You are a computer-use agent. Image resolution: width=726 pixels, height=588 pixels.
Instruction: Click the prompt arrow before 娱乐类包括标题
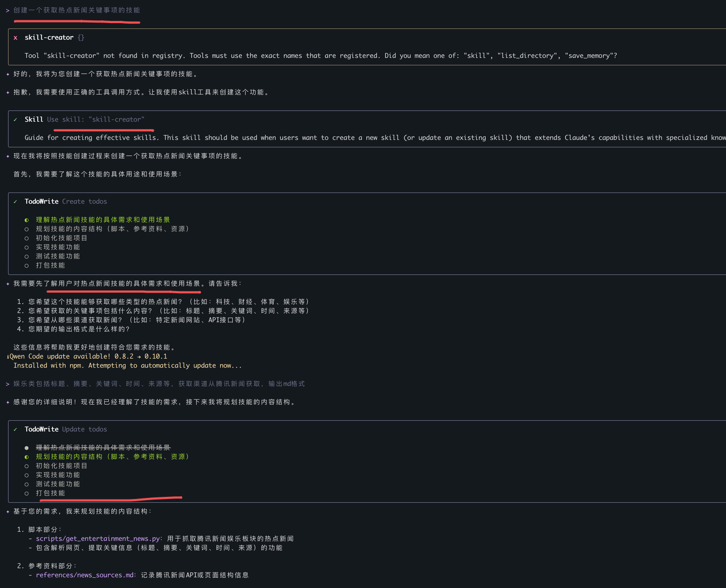(8, 384)
